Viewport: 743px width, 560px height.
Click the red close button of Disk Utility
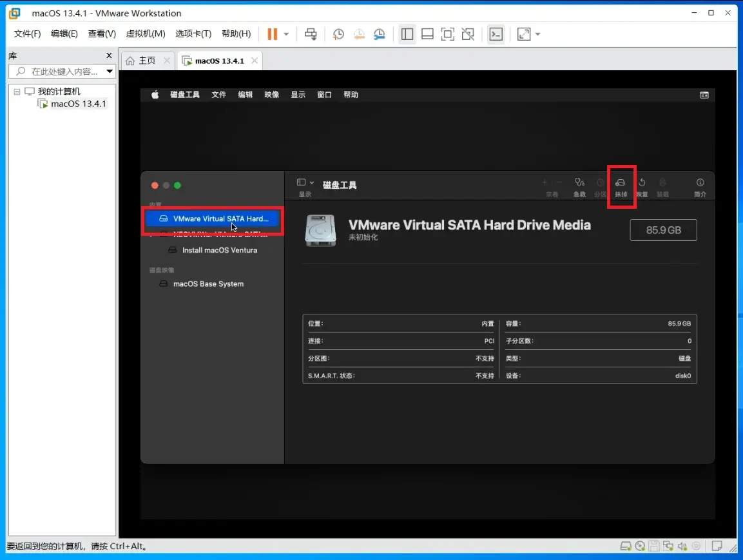pos(155,186)
